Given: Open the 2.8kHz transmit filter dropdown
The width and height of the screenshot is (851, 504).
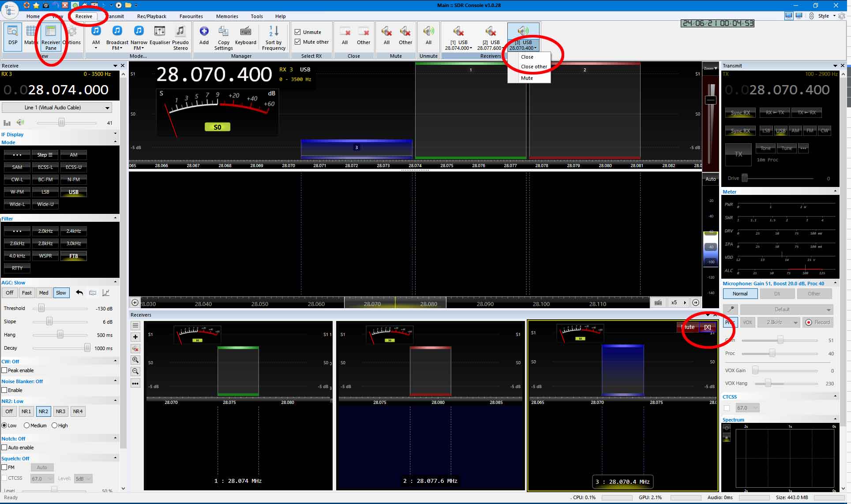Looking at the screenshot, I should (x=778, y=322).
